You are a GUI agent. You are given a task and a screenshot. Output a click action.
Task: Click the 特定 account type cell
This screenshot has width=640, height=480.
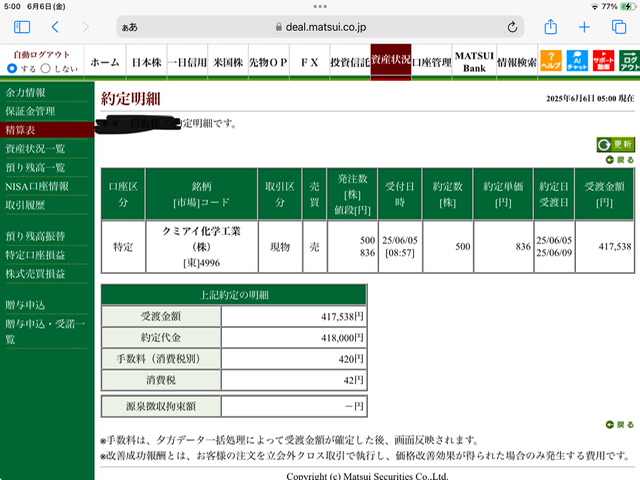[x=123, y=247]
